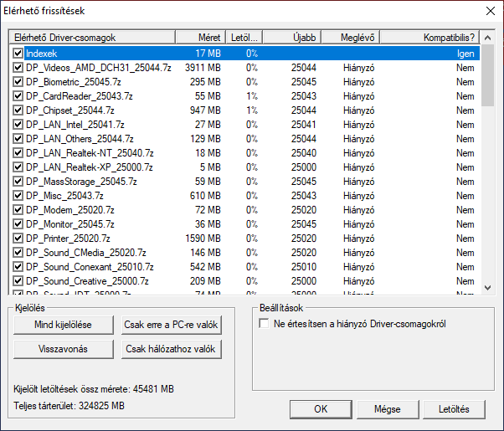Image resolution: width=504 pixels, height=431 pixels.
Task: Click 'Csak erre a PC-re valók' button
Action: point(172,324)
